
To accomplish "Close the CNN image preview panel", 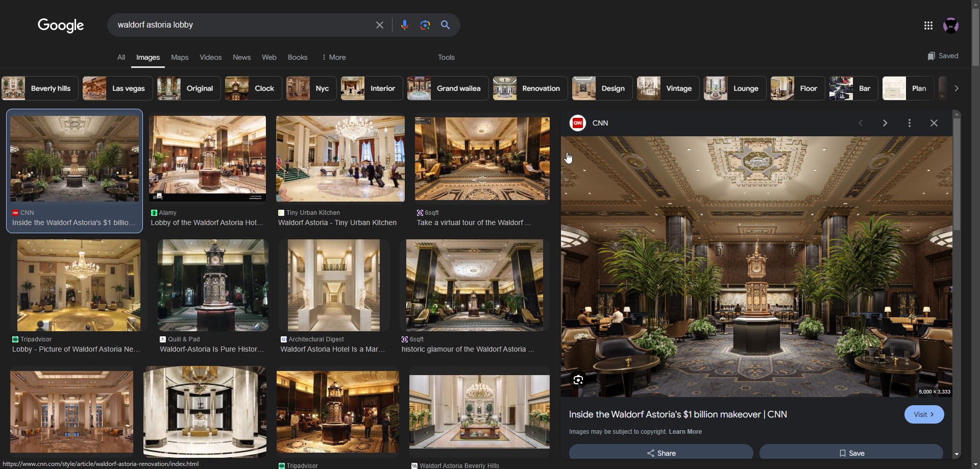I will 934,123.
